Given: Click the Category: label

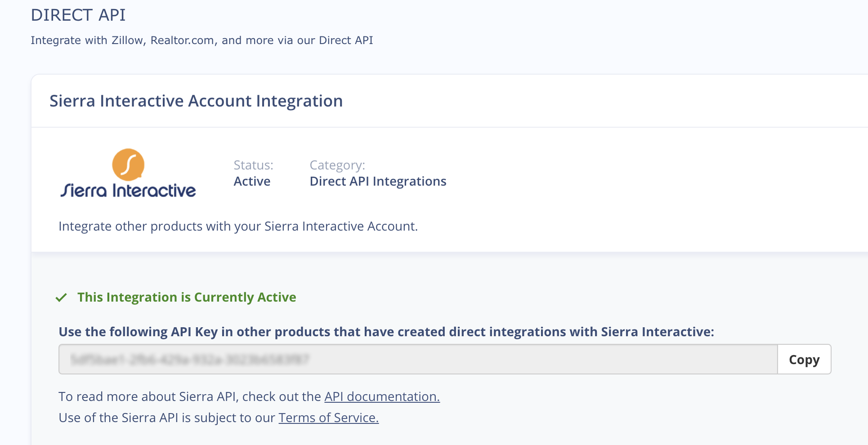Looking at the screenshot, I should click(337, 165).
